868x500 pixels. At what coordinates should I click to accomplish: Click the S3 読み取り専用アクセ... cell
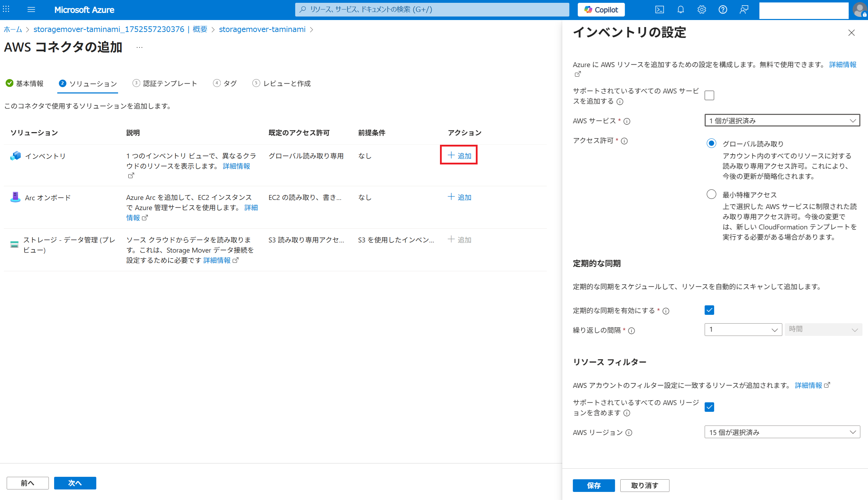click(x=306, y=240)
